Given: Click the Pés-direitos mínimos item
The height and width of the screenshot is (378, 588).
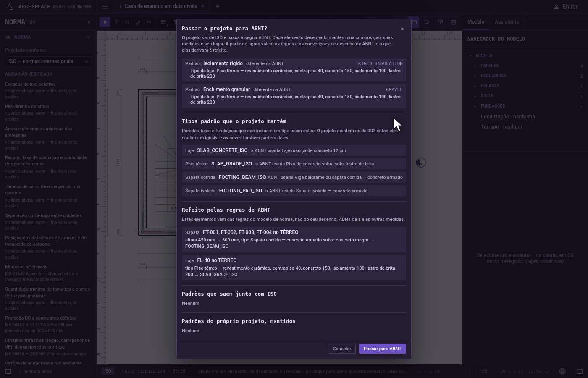Looking at the screenshot, I should tap(27, 106).
